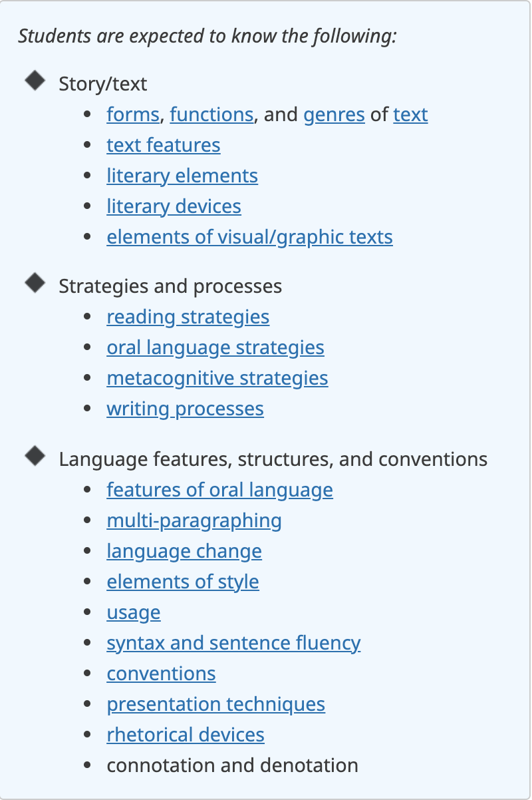Click the 'usage' link

(x=133, y=613)
